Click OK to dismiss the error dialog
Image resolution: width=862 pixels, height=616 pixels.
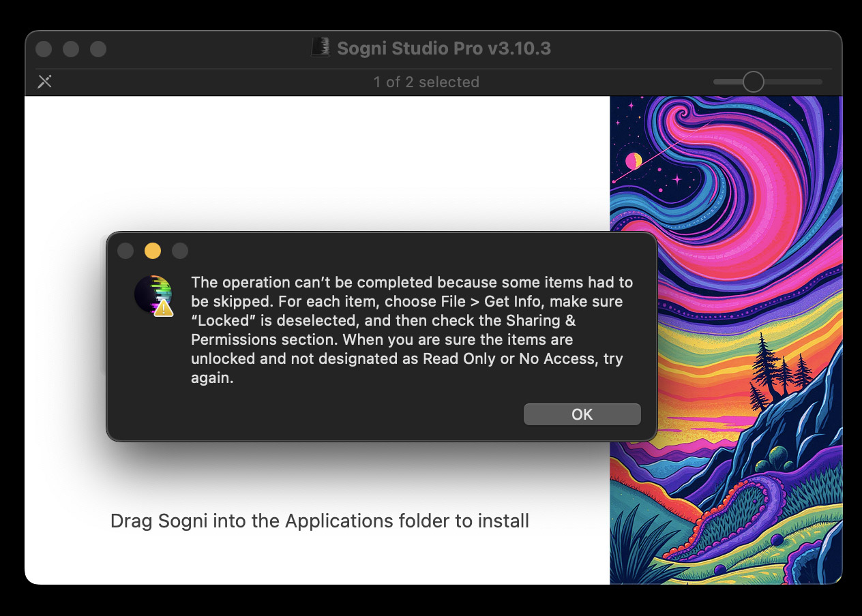click(582, 414)
